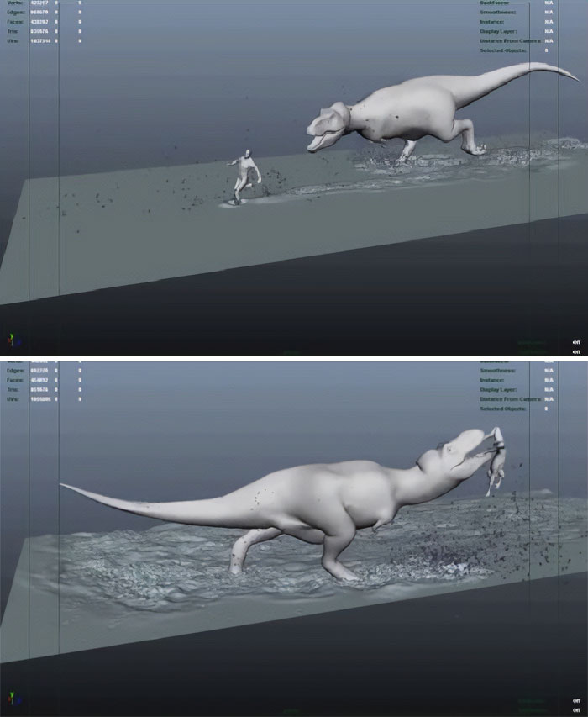Screen dimensions: 588x717
Task: Click Selected Objects label in the lower HUD
Action: [x=502, y=409]
